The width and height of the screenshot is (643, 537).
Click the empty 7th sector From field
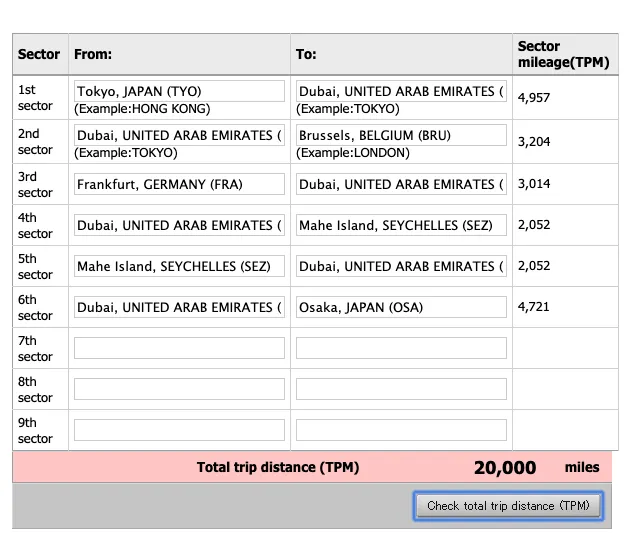(x=179, y=348)
